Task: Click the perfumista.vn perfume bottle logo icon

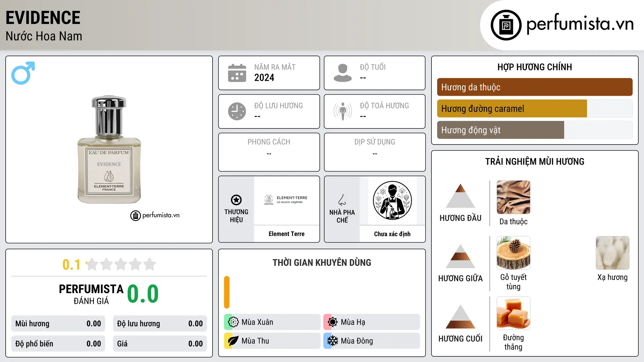Action: tap(506, 25)
